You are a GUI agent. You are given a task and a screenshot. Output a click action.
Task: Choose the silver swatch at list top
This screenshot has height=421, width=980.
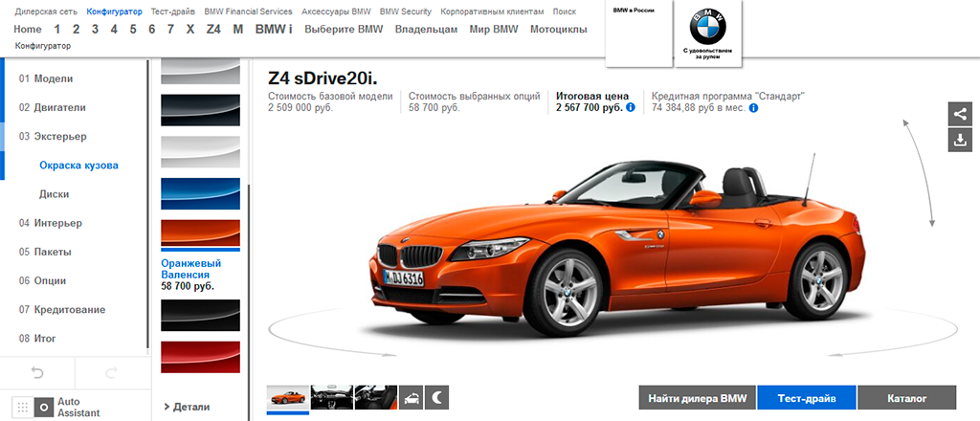pyautogui.click(x=201, y=72)
